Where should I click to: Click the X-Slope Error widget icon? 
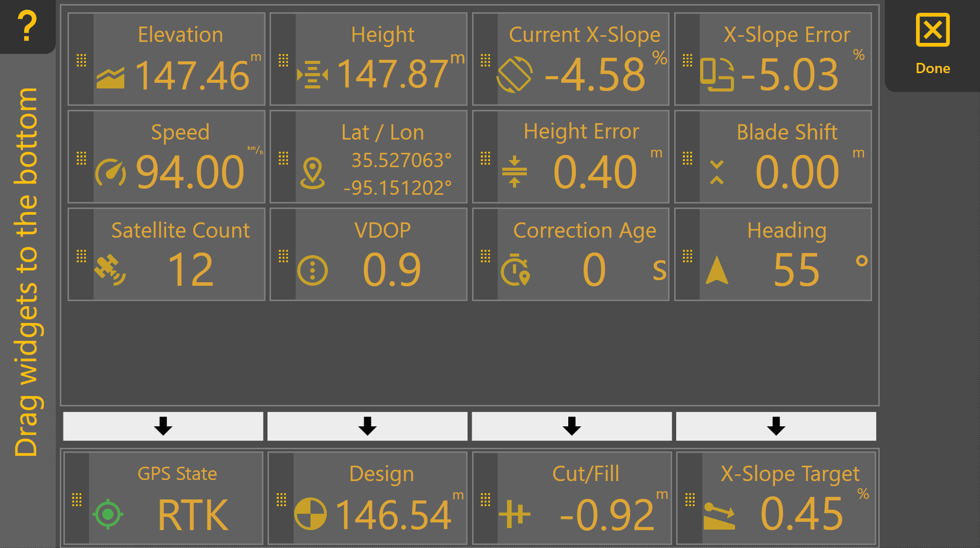(x=717, y=75)
